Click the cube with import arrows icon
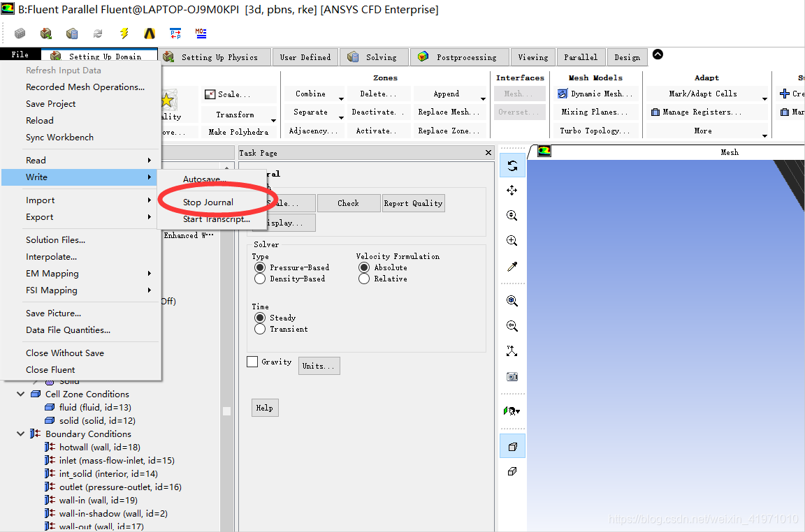805x532 pixels. [45, 34]
